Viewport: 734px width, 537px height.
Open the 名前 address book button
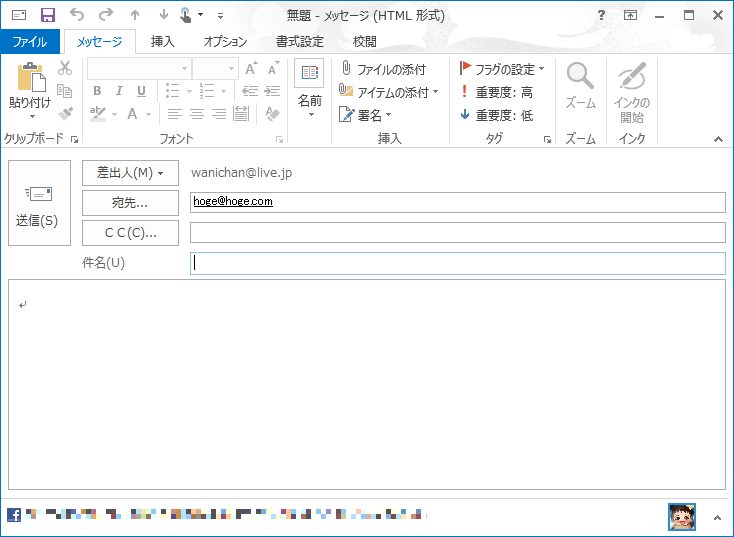tap(309, 88)
